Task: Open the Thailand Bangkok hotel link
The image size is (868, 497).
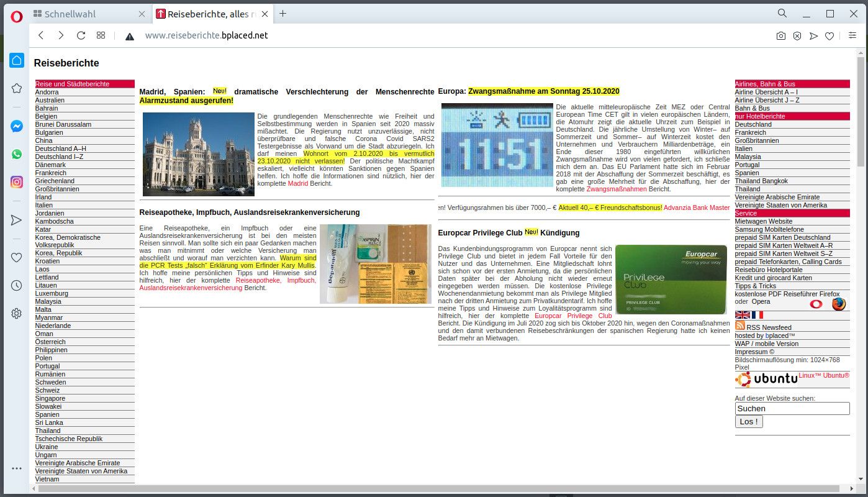Action: coord(761,181)
